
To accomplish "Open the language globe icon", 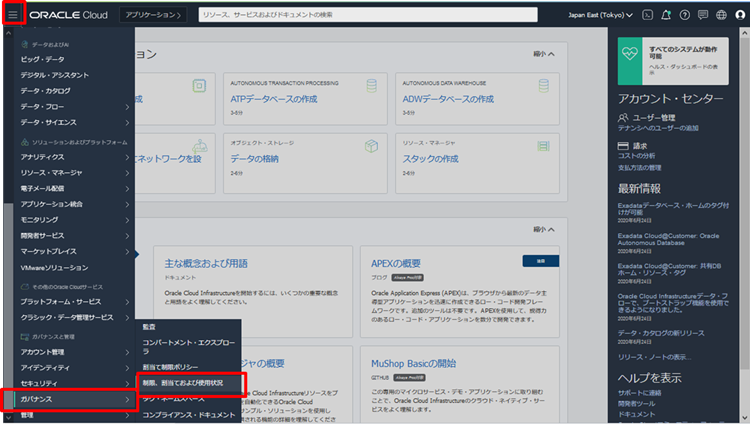I will coord(719,15).
